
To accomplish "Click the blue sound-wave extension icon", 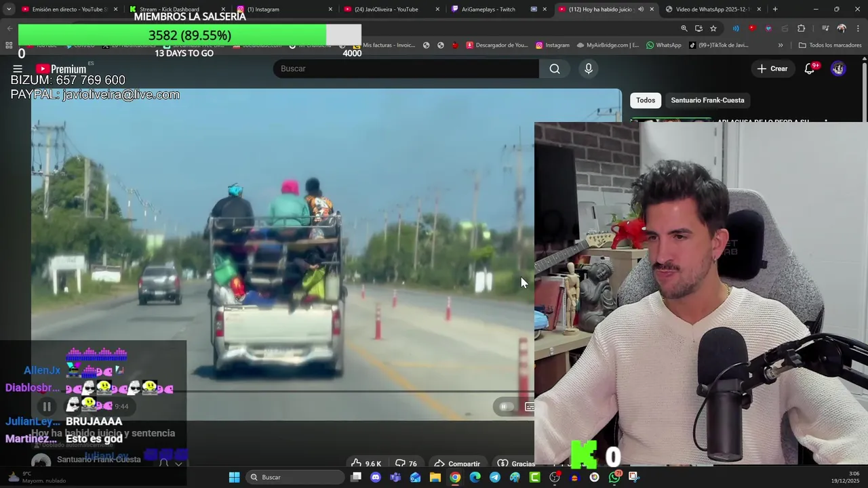I will (736, 28).
